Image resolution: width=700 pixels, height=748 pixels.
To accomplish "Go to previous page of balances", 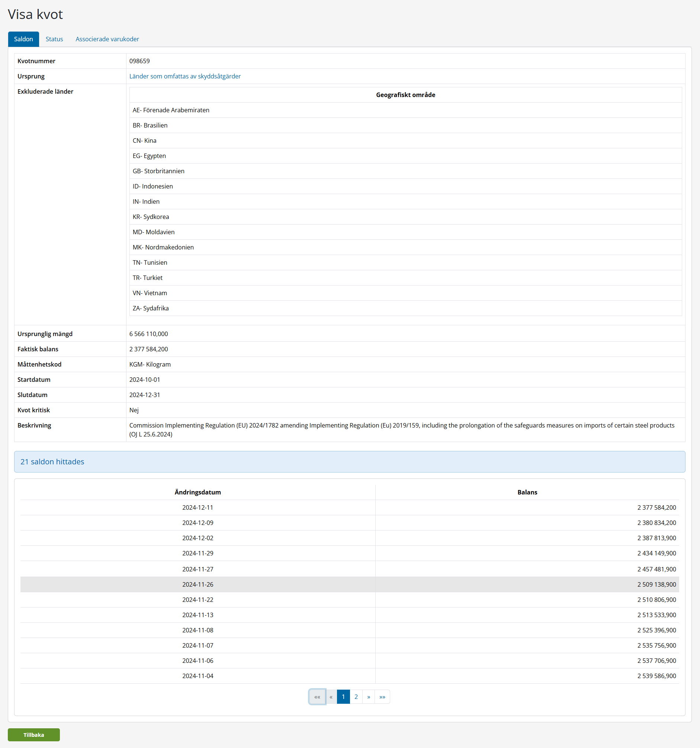I will point(331,697).
